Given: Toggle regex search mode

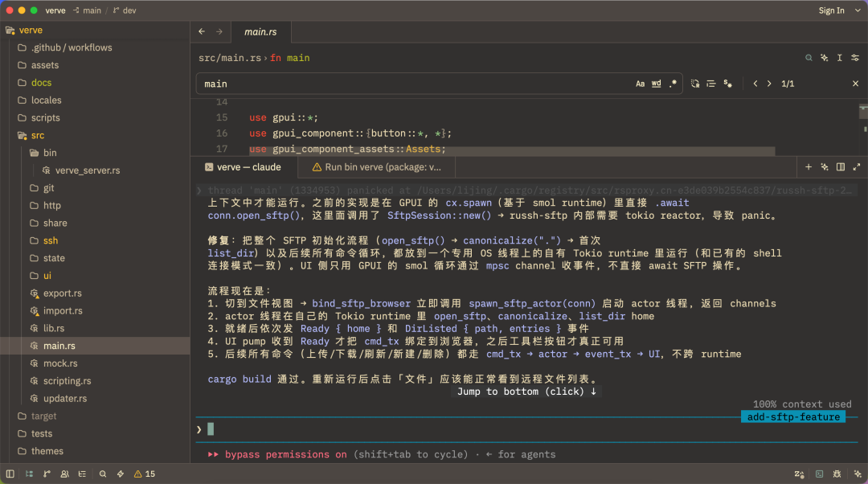Looking at the screenshot, I should 673,84.
